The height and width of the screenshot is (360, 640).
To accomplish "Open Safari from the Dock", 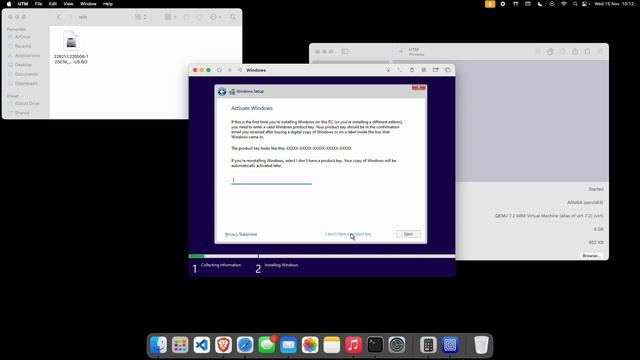I will [245, 345].
